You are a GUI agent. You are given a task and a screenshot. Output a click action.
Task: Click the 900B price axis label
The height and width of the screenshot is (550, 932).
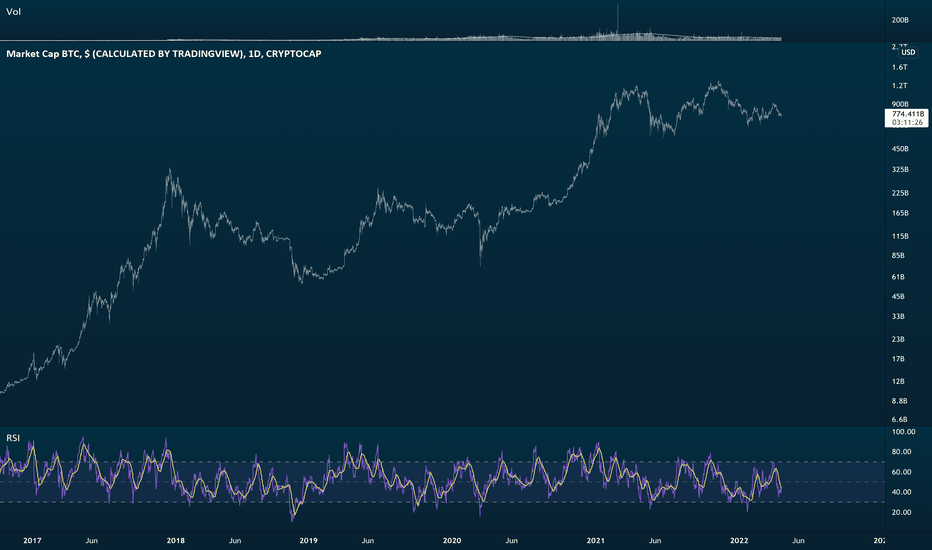[x=900, y=104]
